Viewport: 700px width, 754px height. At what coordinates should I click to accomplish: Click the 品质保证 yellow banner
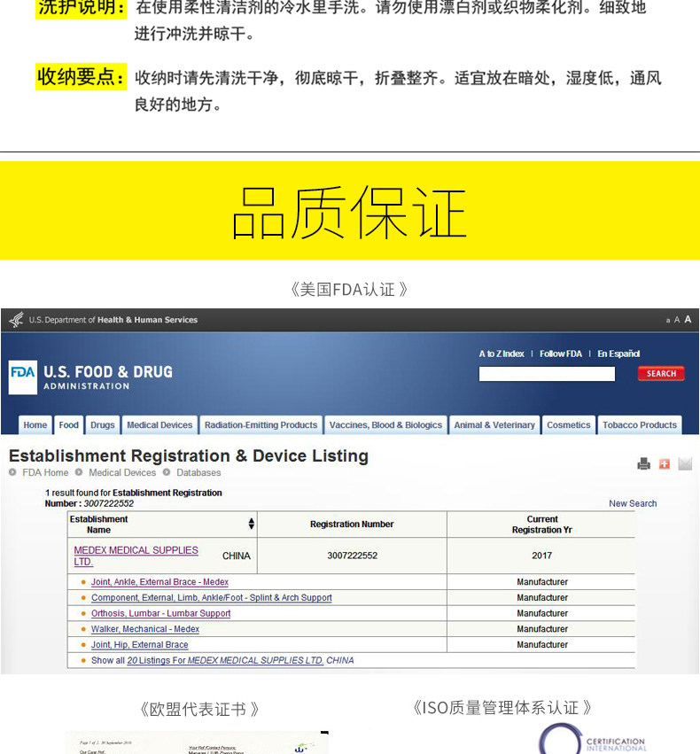tap(350, 211)
